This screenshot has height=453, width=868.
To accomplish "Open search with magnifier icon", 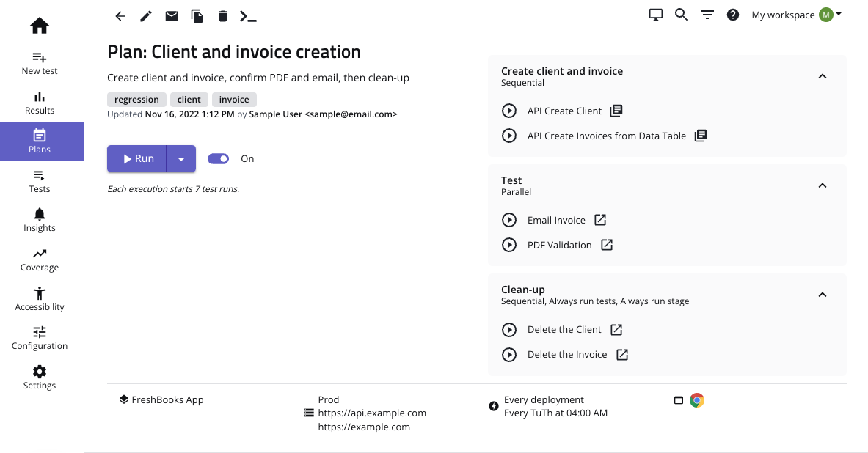I will [x=681, y=15].
